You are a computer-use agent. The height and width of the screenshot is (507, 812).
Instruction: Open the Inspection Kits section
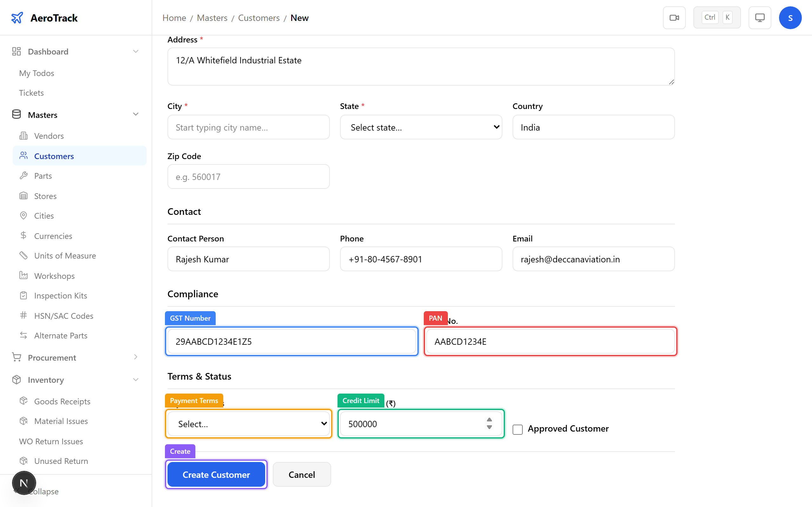(60, 295)
